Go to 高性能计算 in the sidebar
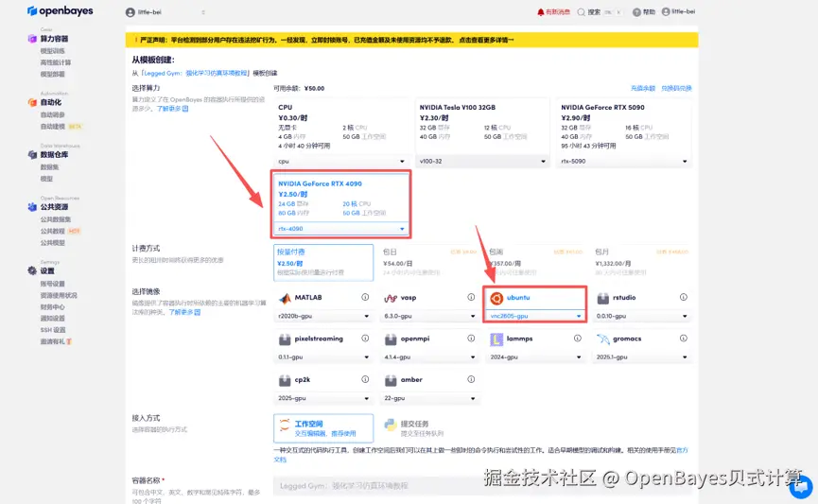Image resolution: width=818 pixels, height=504 pixels. pos(56,62)
